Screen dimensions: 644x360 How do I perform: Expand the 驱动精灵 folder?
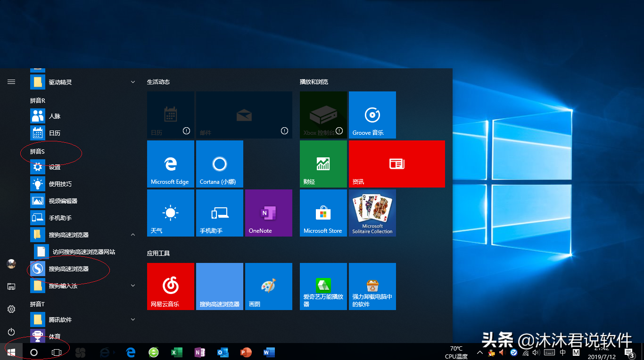coord(83,82)
